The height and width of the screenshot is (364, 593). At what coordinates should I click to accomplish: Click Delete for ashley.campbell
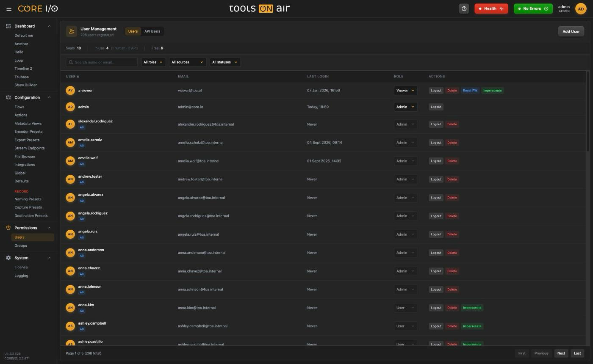[452, 326]
